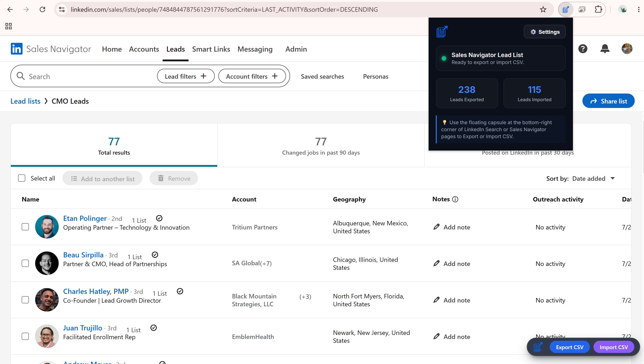
Task: Click saved check icon beside Juan Trujillo
Action: tap(154, 328)
